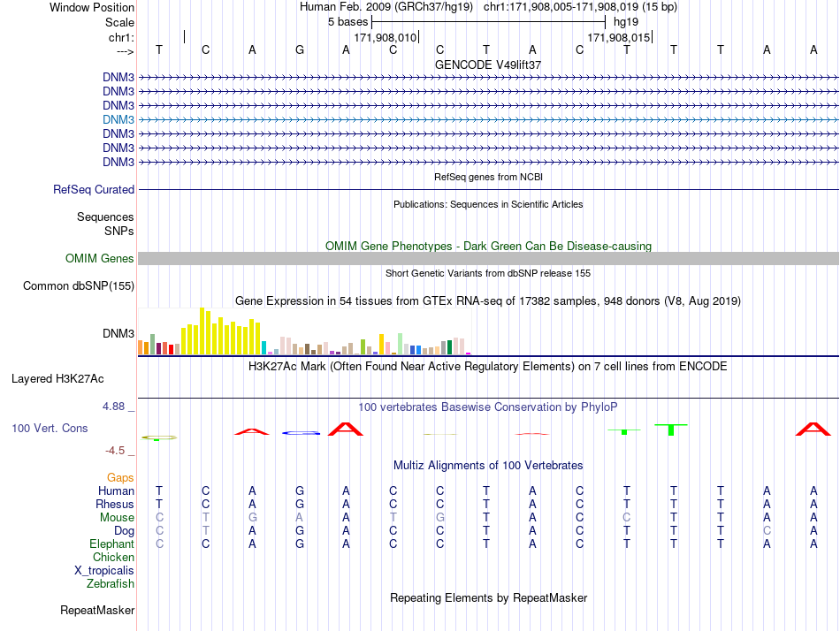
Task: Click the Chicken alignment row label
Action: click(x=113, y=558)
